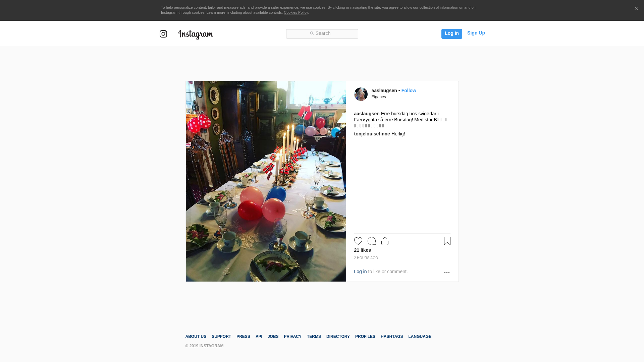Click the birthday table post photo

click(266, 181)
